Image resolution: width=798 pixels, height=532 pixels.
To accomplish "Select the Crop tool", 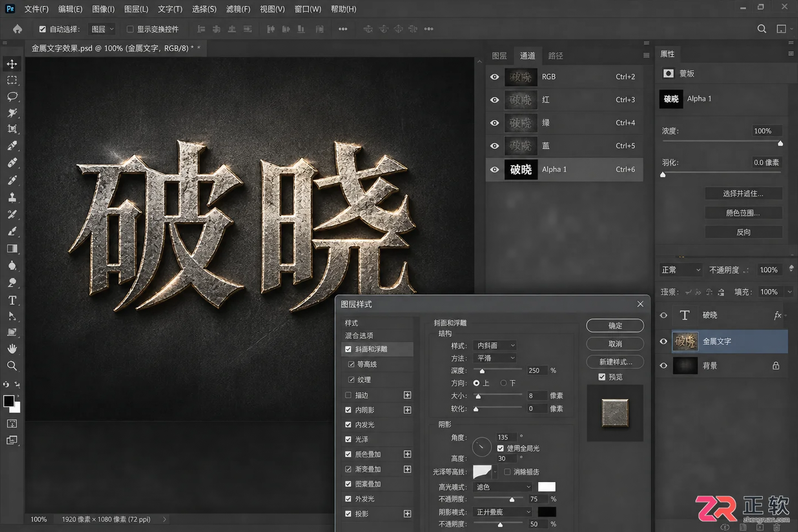I will [12, 129].
